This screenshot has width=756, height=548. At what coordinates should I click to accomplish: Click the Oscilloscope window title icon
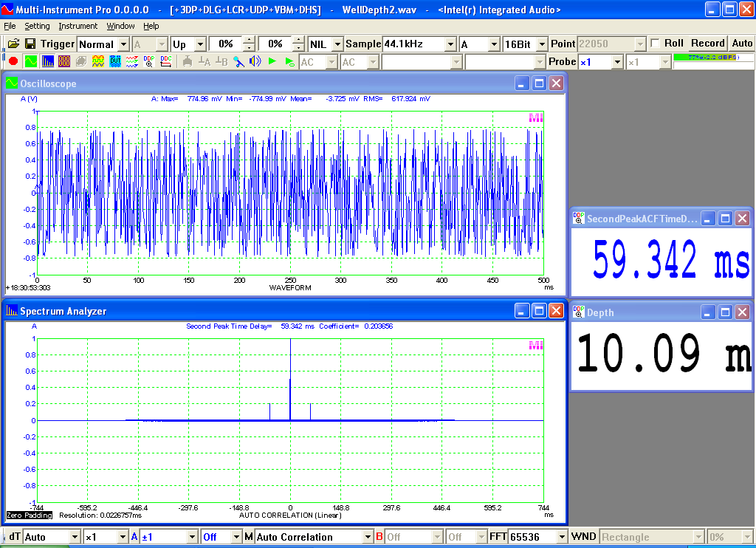click(x=12, y=83)
